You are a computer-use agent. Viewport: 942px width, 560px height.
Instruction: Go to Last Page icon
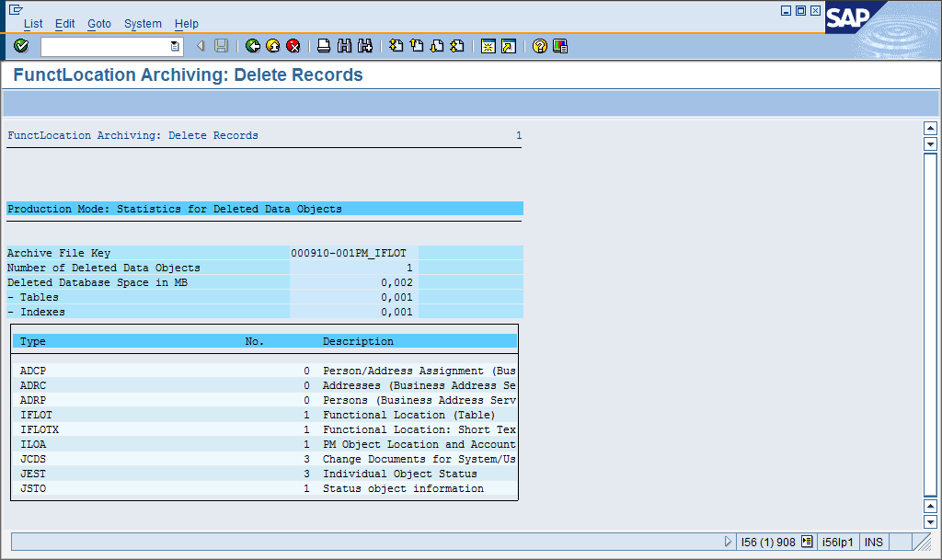point(457,46)
